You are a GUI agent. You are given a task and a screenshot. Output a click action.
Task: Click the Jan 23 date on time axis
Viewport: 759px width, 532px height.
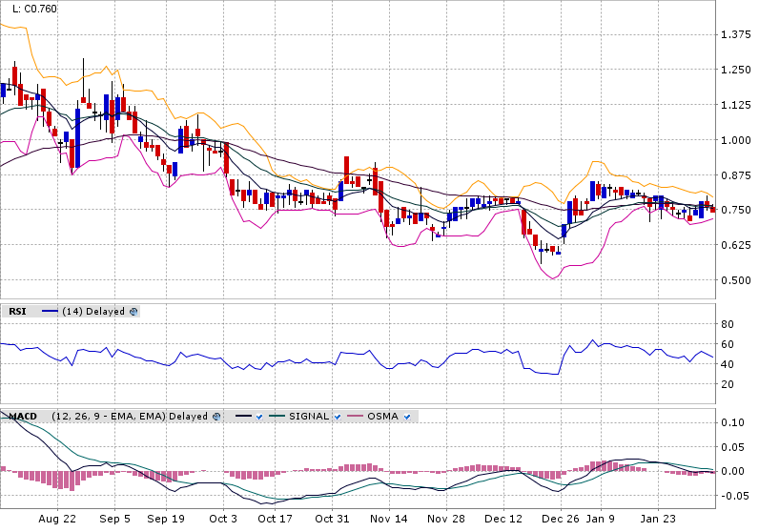coord(657,520)
